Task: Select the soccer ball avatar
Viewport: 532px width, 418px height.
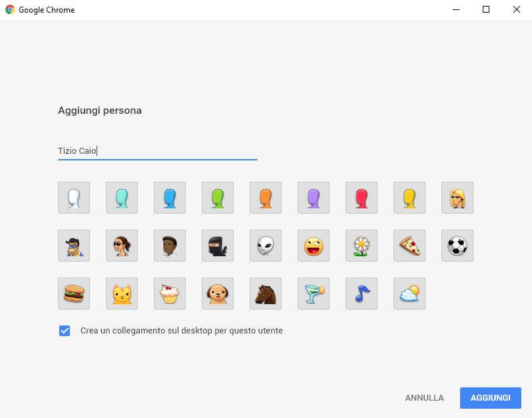Action: click(x=457, y=246)
